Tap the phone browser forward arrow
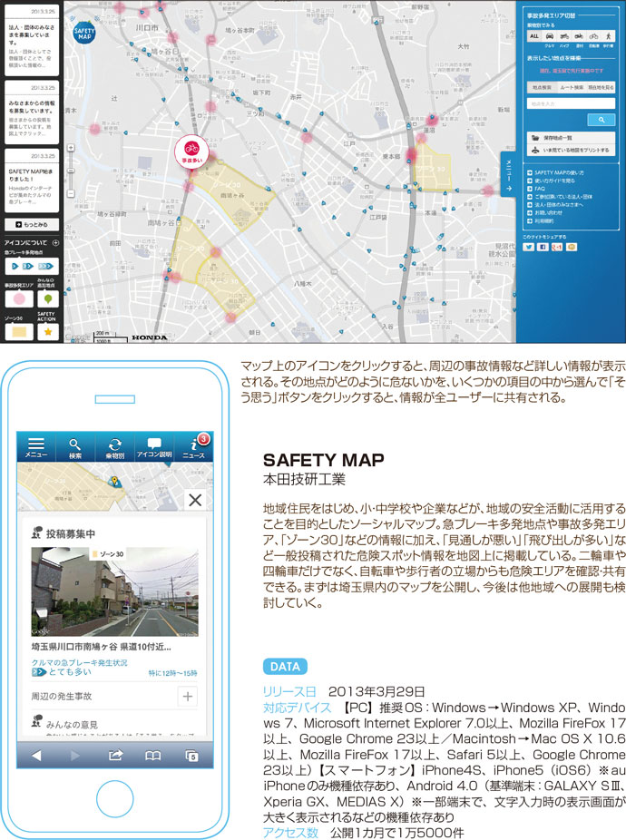 tap(75, 756)
